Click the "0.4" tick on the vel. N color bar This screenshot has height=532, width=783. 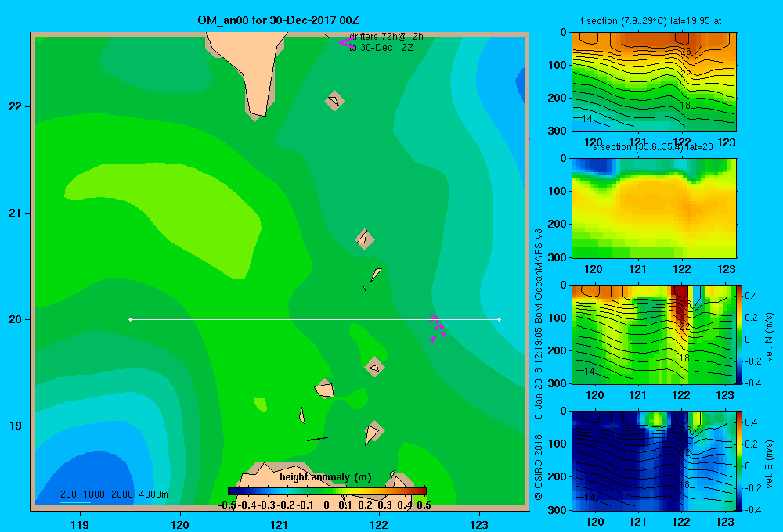(751, 296)
